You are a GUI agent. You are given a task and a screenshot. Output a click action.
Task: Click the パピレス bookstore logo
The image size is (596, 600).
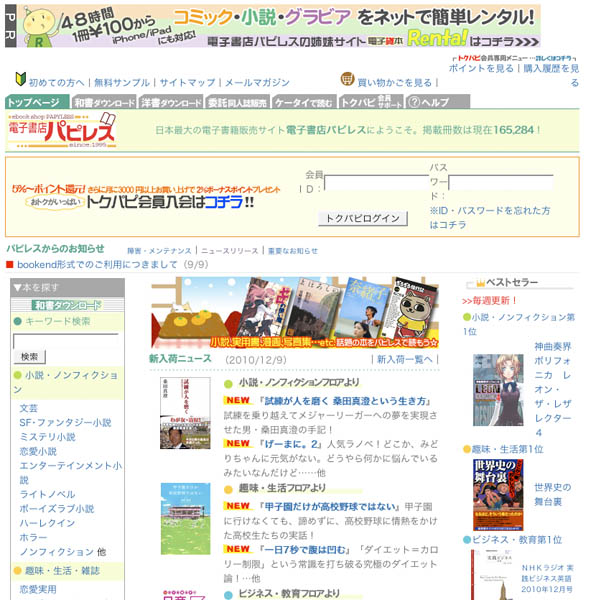pyautogui.click(x=62, y=130)
